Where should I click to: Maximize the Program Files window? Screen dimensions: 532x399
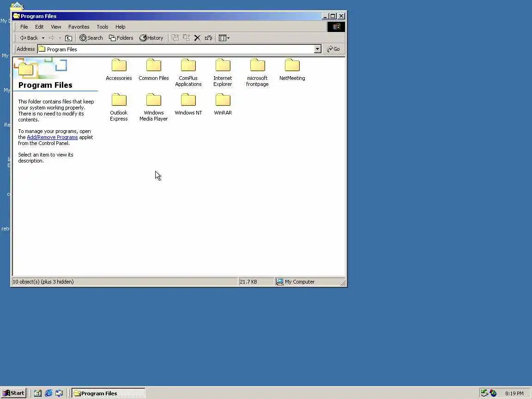pos(333,16)
